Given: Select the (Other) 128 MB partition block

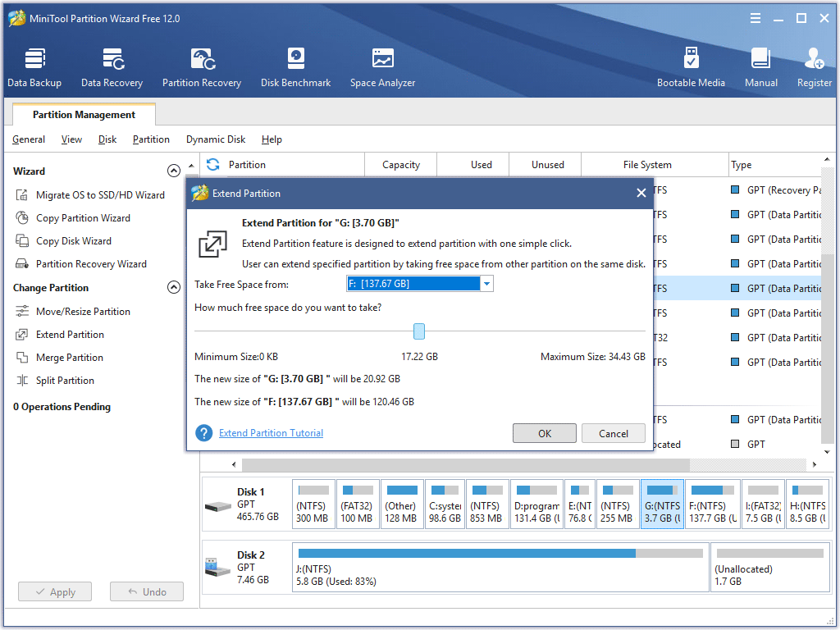Looking at the screenshot, I should click(401, 504).
